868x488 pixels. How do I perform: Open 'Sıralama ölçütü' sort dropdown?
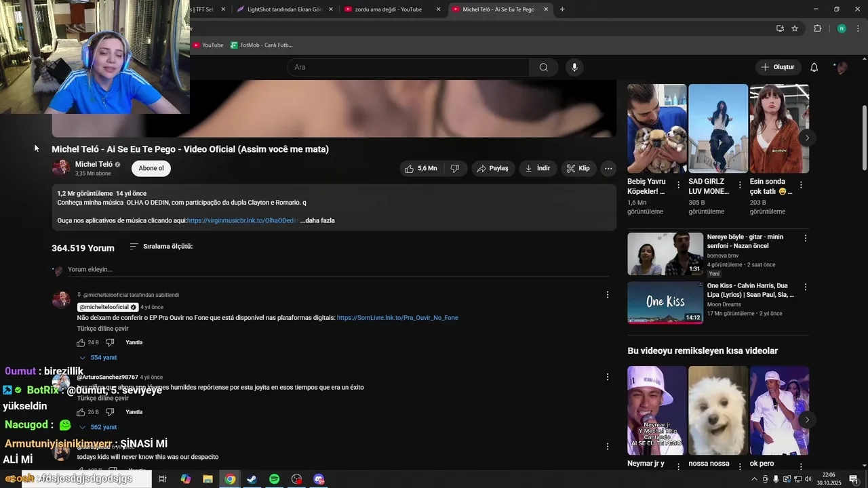[161, 247]
